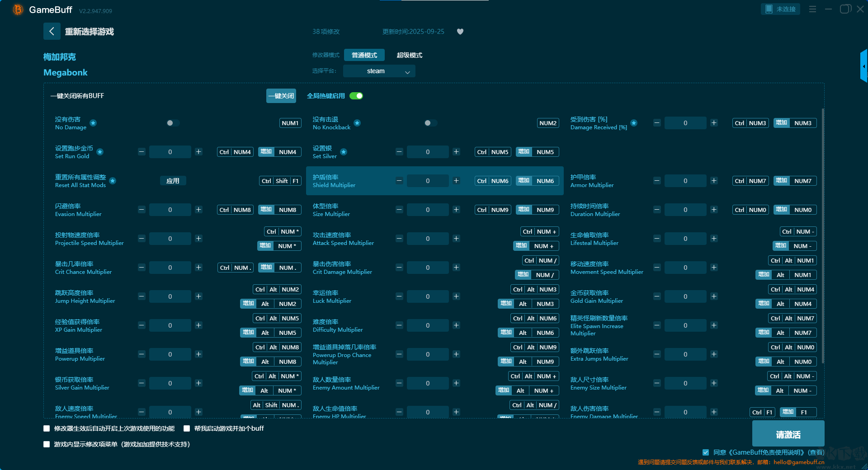Switch to super mode (超级模式) tab

[410, 55]
